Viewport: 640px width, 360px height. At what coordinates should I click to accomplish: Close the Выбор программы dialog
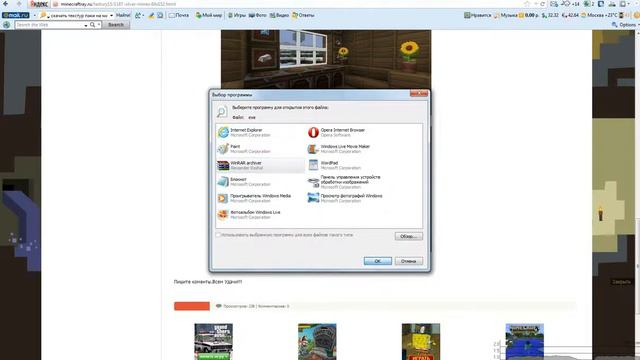419,94
